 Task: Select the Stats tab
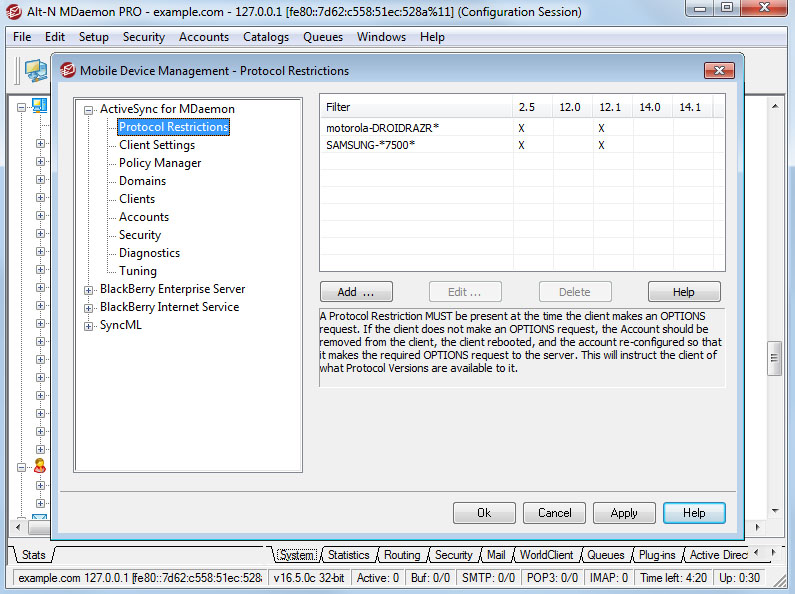coord(33,555)
